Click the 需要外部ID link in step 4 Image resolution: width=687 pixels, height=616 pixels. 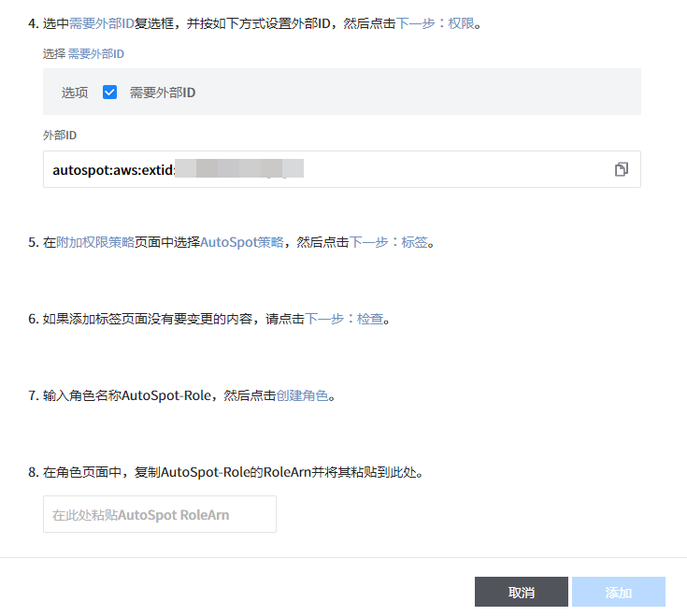click(x=103, y=23)
